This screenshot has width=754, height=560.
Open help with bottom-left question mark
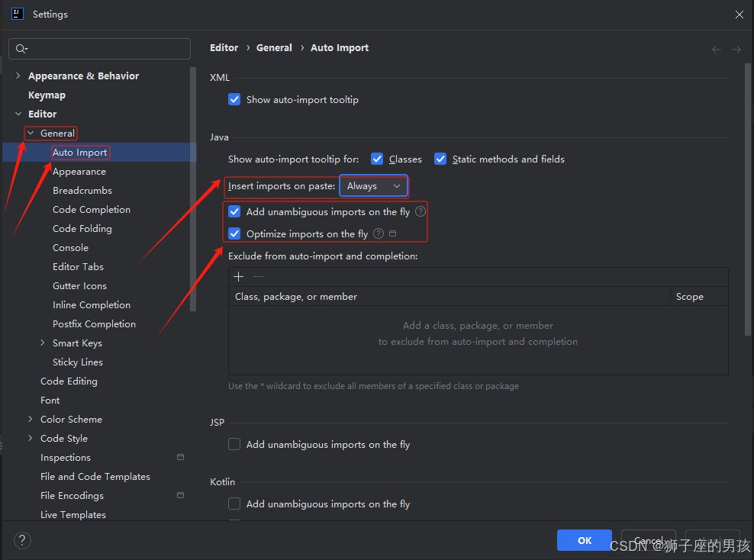22,540
